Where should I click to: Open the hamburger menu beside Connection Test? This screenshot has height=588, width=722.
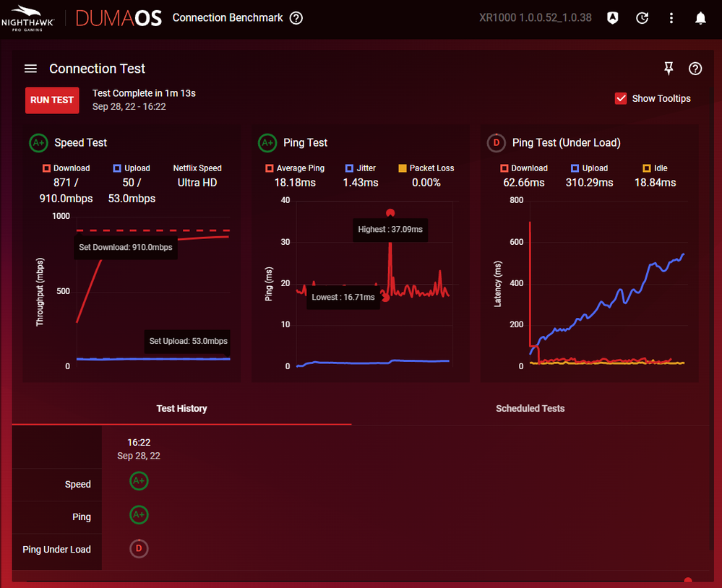[30, 69]
